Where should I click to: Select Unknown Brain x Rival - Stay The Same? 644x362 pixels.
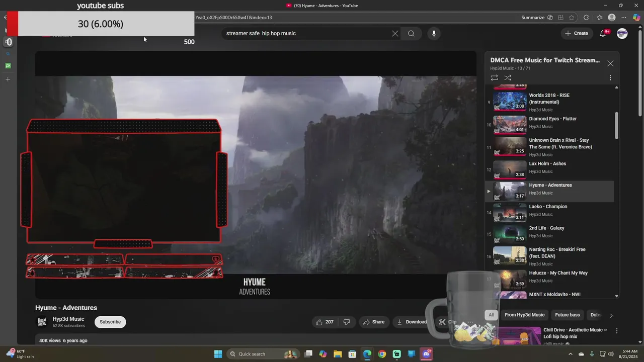[x=549, y=147]
